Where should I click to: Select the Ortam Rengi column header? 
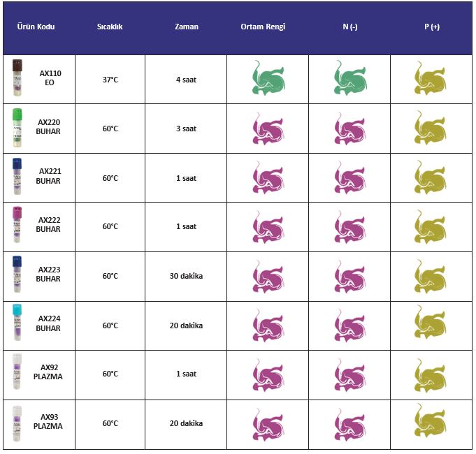[263, 27]
